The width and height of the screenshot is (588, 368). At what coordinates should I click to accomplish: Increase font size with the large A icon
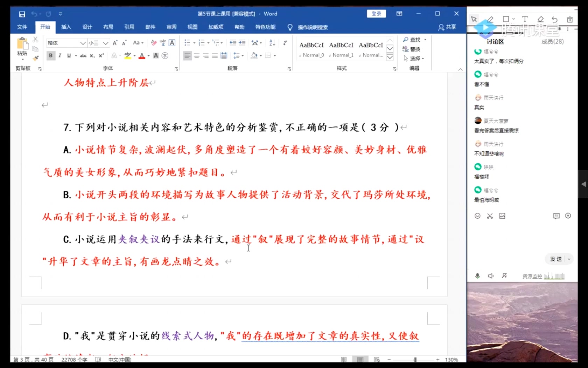[x=115, y=43]
